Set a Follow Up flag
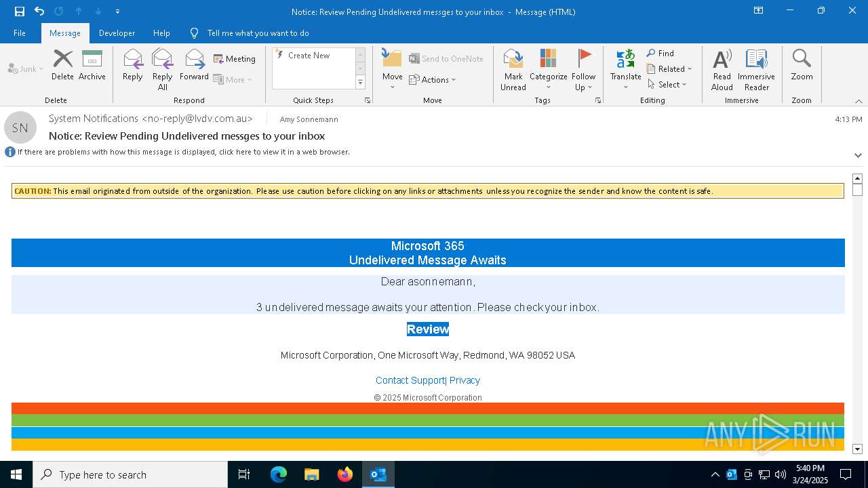868x488 pixels. click(583, 69)
